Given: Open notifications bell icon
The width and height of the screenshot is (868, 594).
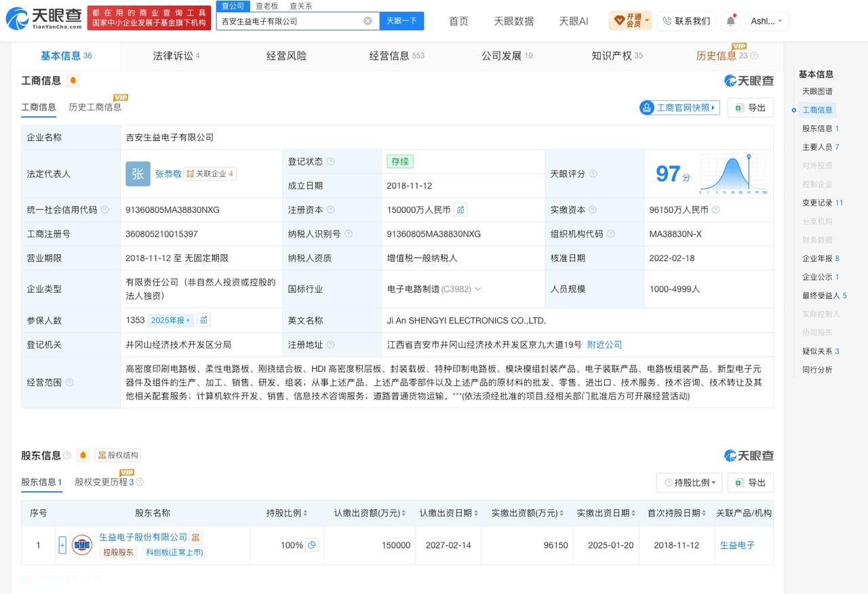Looking at the screenshot, I should 730,21.
